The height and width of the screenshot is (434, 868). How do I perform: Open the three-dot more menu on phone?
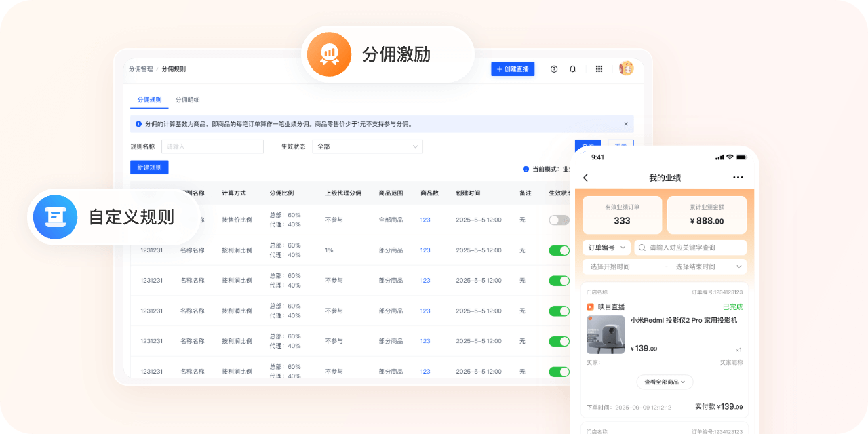[x=738, y=178]
